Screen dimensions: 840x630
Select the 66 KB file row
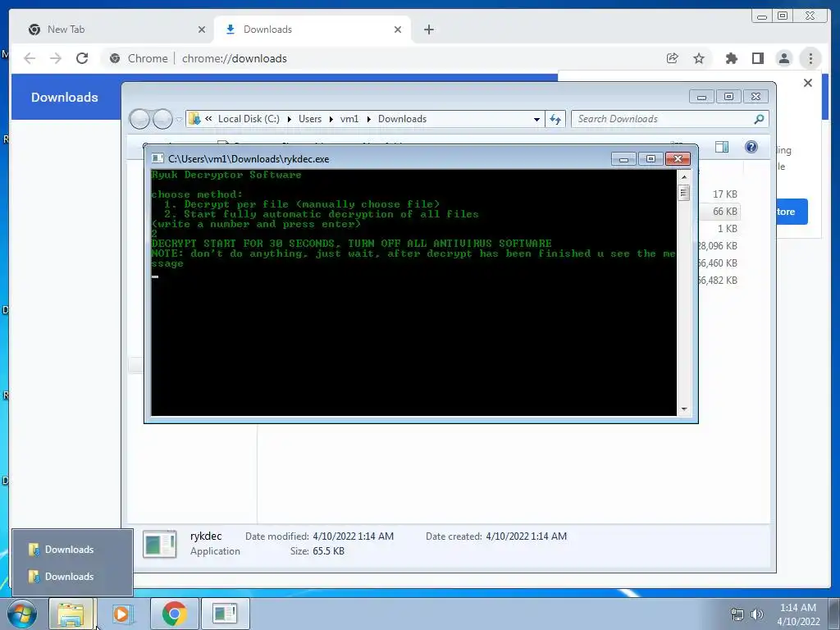tap(719, 211)
